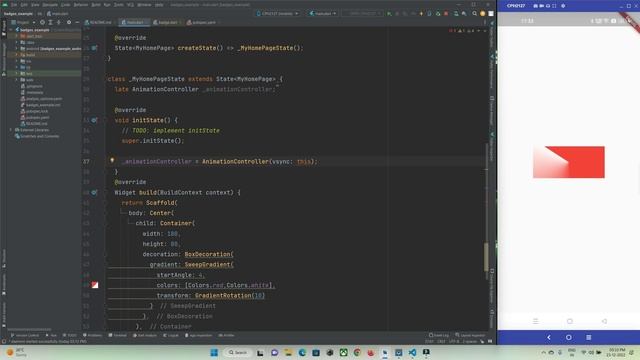This screenshot has height=360, width=640.
Task: Click the override gutter icon beside initState
Action: click(x=94, y=120)
